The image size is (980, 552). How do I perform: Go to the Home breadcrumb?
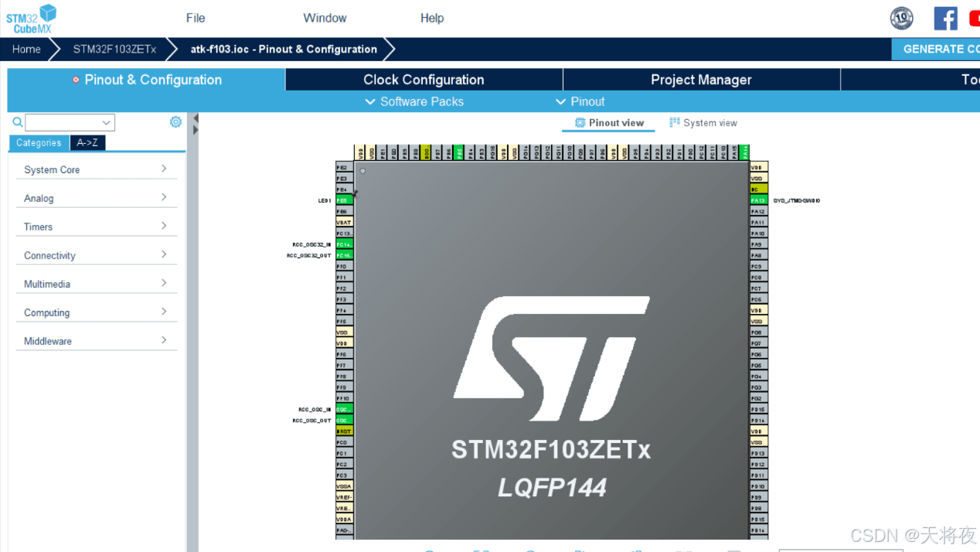(x=26, y=49)
